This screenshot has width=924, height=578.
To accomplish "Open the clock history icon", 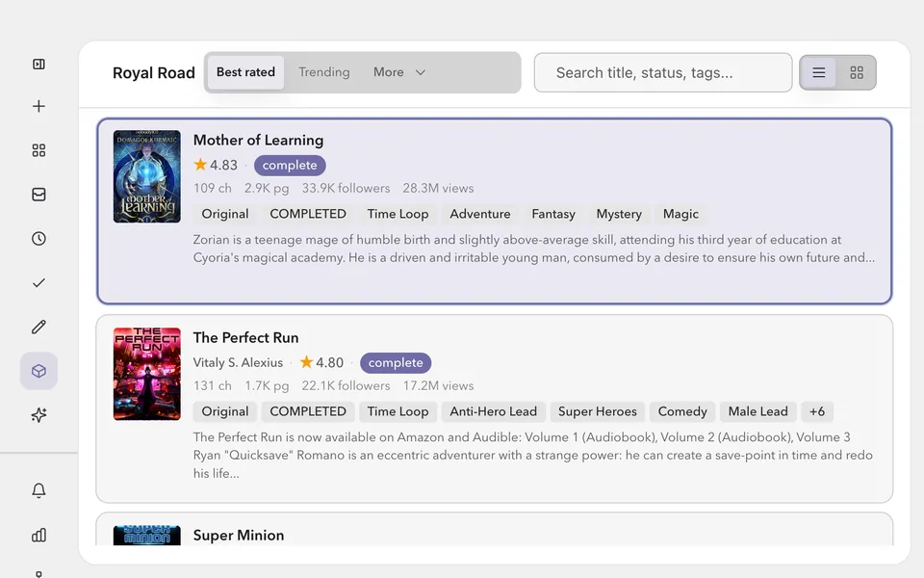I will pyautogui.click(x=38, y=238).
